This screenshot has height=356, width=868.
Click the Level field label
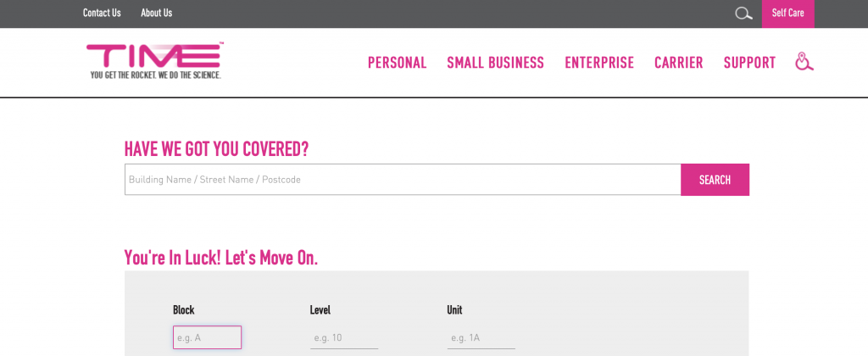[320, 310]
